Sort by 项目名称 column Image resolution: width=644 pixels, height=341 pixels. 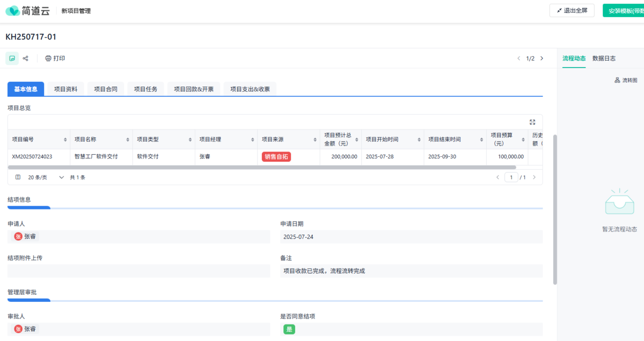coord(128,140)
